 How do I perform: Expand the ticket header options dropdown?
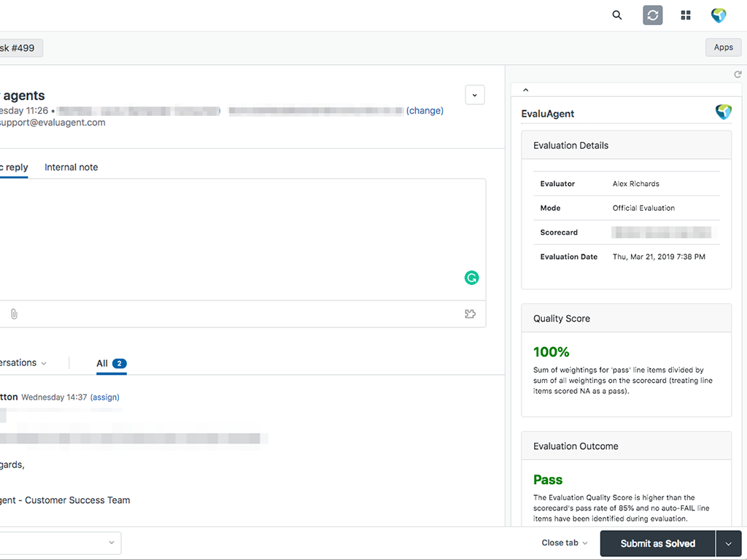tap(475, 95)
